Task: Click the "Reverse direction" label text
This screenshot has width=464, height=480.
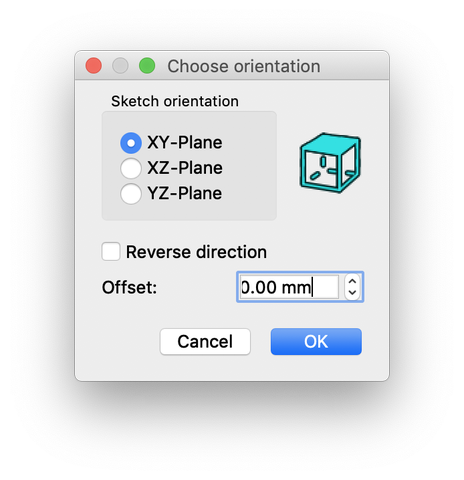Action: [x=196, y=252]
